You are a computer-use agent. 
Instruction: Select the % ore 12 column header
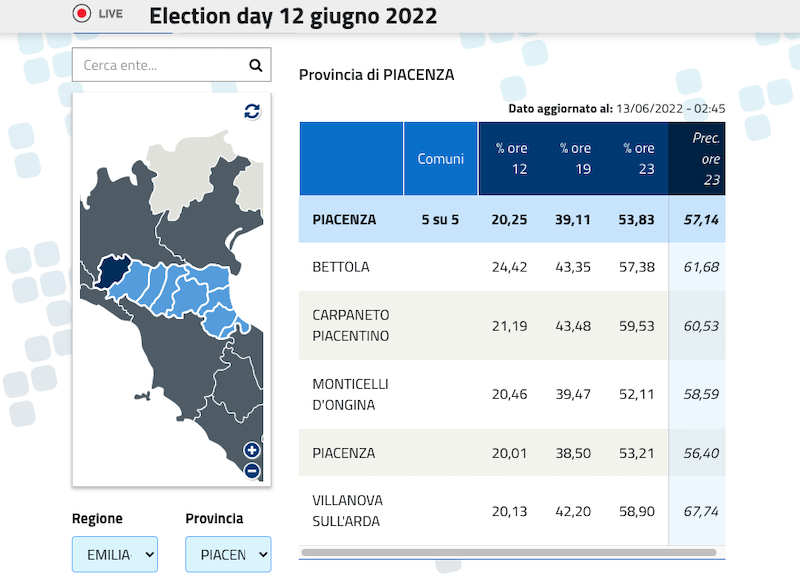tap(511, 159)
